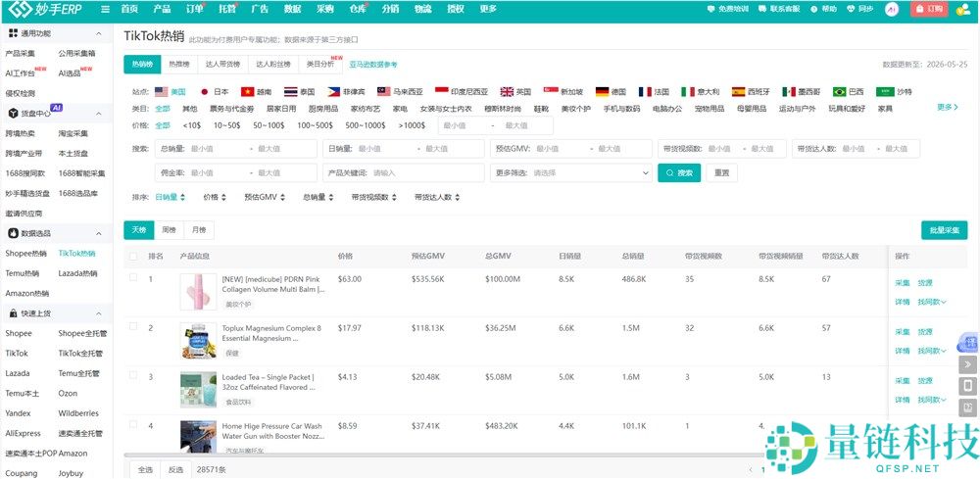Collapse the 货盘中心 sidebar section
Viewport: 980px width, 479px height.
pos(99,114)
